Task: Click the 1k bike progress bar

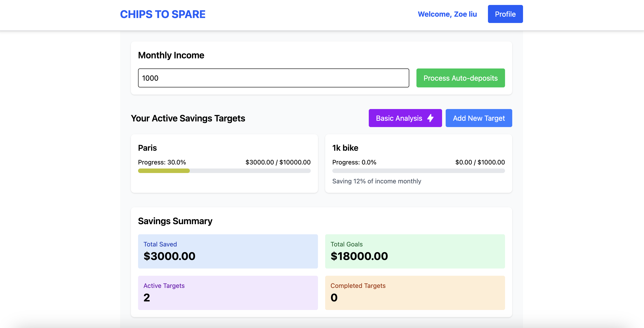Action: point(418,171)
